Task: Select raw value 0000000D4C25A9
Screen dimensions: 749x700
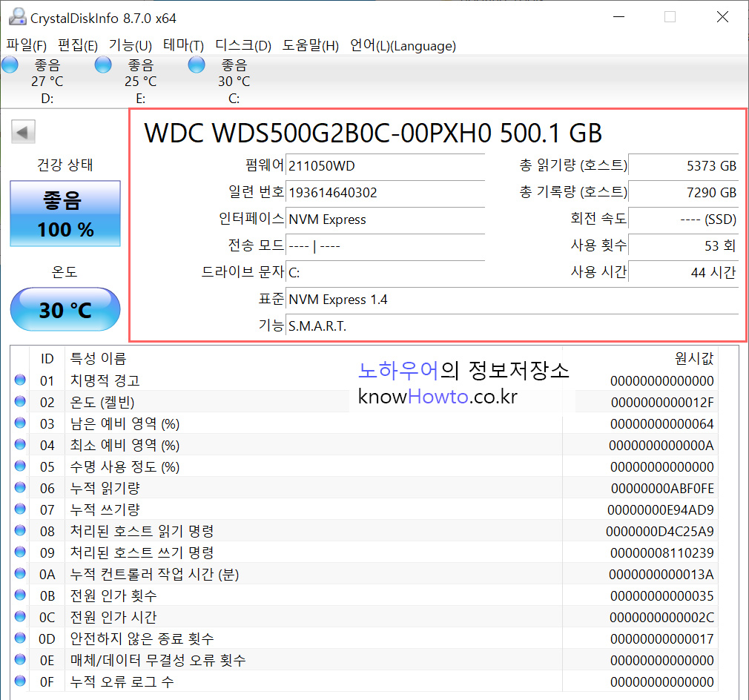Action: (660, 532)
